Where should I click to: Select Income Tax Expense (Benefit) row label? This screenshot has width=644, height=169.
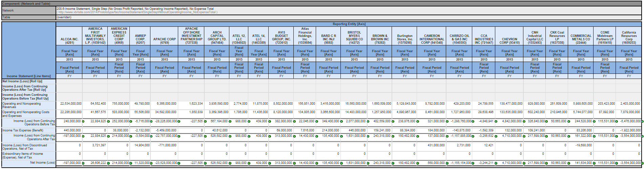tap(28, 130)
